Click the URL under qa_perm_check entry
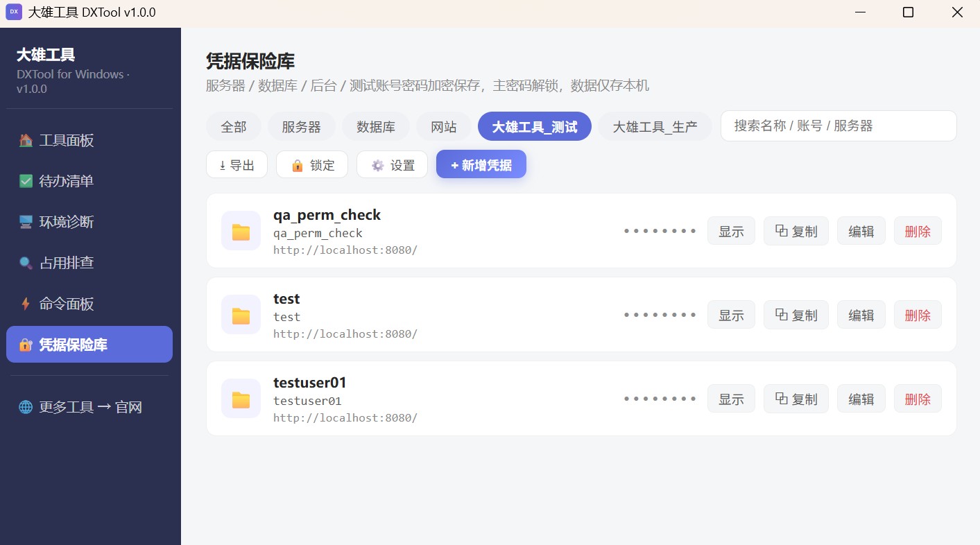The width and height of the screenshot is (980, 545). [345, 250]
